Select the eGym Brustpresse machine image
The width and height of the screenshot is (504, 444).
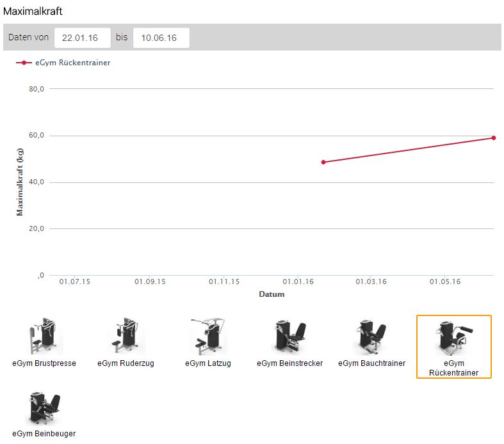click(44, 337)
